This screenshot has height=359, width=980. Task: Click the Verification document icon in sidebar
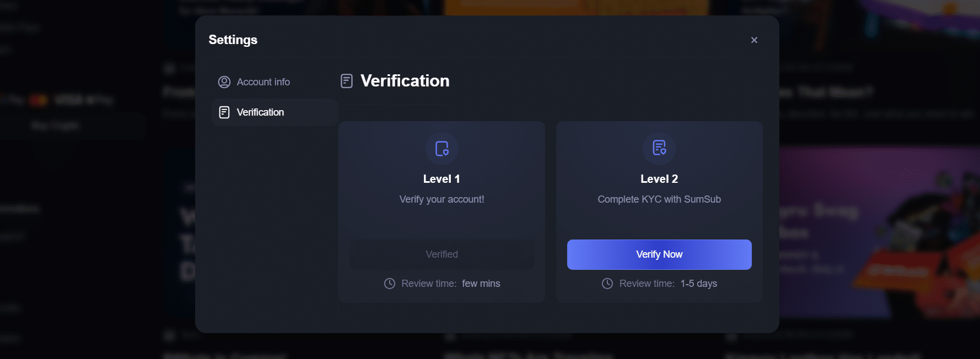coord(224,112)
